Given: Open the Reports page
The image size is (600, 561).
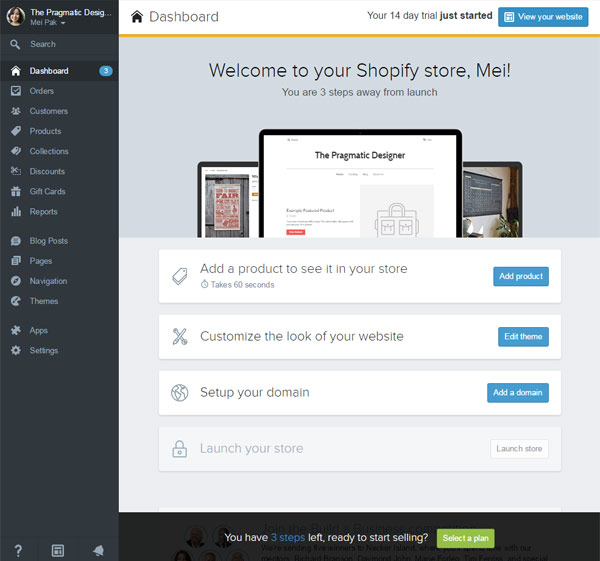Looking at the screenshot, I should pyautogui.click(x=43, y=212).
